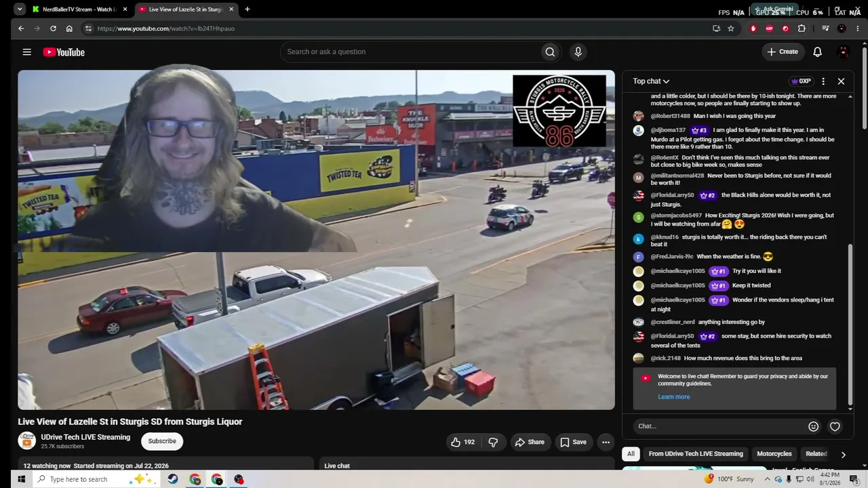The width and height of the screenshot is (868, 488).
Task: Click @rick.2148's chat username
Action: [x=666, y=358]
